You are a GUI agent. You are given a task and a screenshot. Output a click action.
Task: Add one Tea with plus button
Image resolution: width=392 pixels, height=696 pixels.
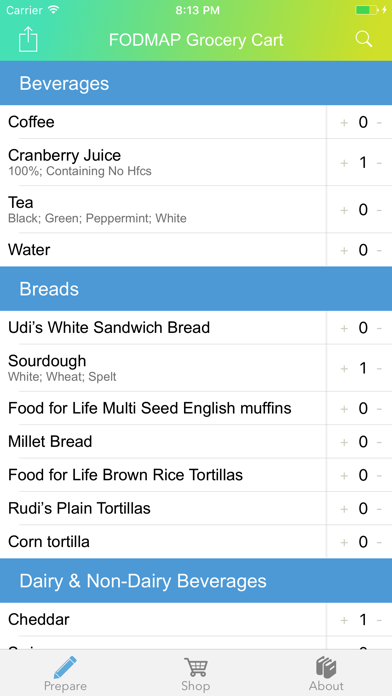(344, 210)
